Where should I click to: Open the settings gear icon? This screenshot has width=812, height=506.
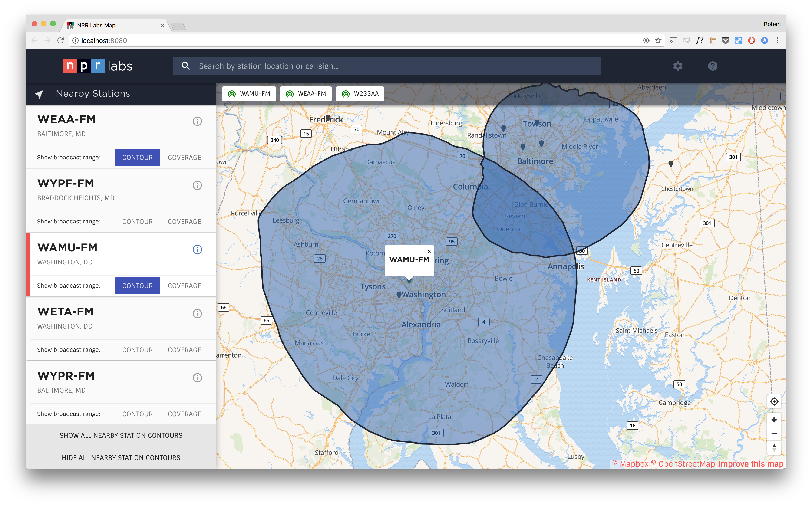click(x=678, y=66)
